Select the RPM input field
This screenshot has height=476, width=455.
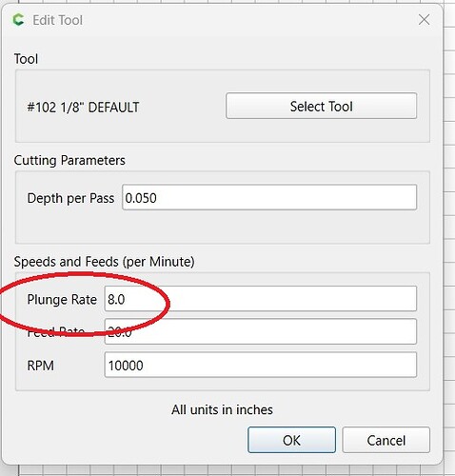coord(260,365)
